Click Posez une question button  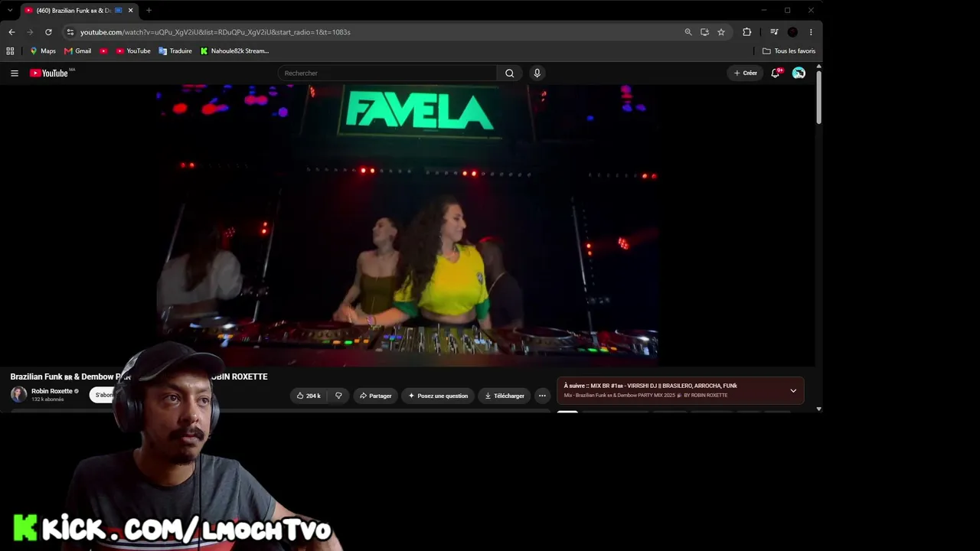pyautogui.click(x=438, y=396)
